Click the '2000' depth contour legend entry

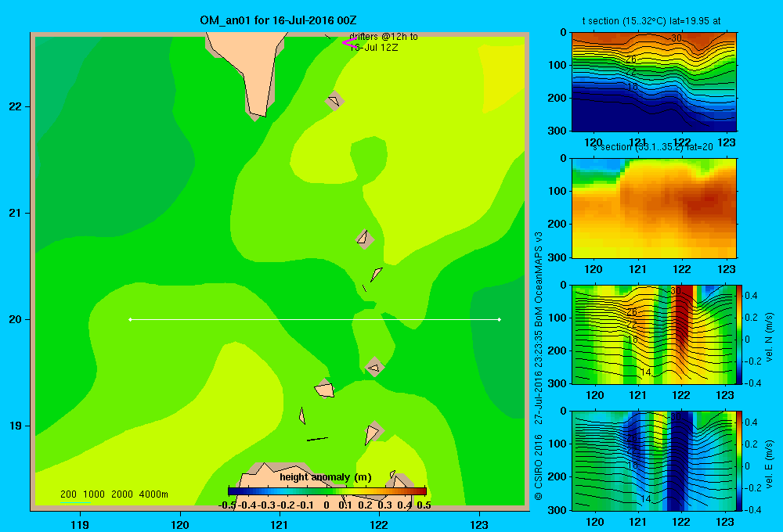tap(122, 494)
